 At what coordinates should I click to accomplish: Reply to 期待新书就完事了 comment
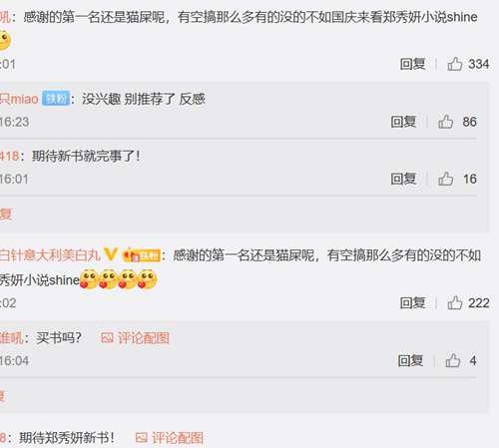[403, 179]
